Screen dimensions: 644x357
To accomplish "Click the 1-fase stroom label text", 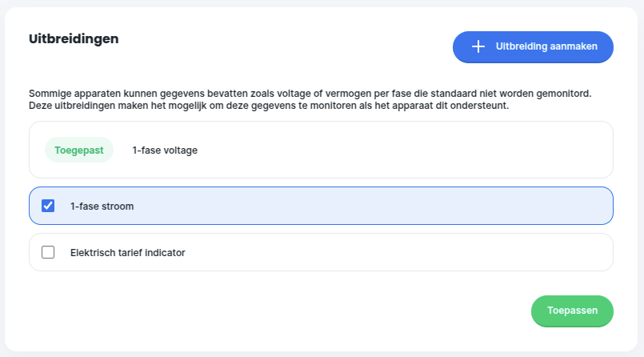I will coord(102,207).
